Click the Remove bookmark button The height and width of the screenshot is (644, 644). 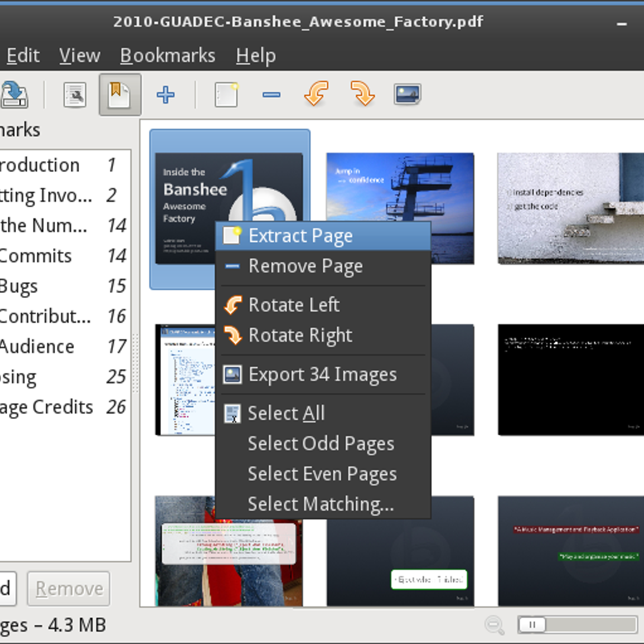pyautogui.click(x=68, y=588)
